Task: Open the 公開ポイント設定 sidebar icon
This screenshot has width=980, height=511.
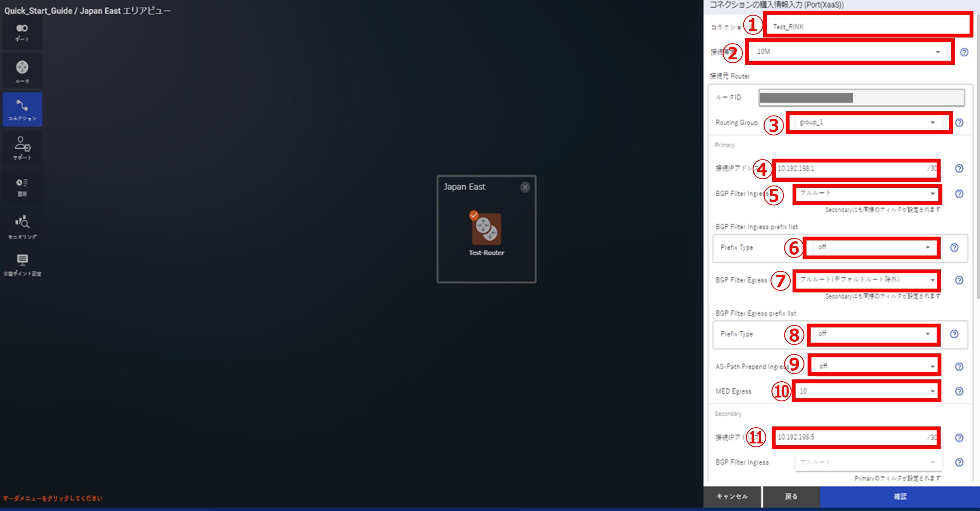Action: click(x=22, y=265)
